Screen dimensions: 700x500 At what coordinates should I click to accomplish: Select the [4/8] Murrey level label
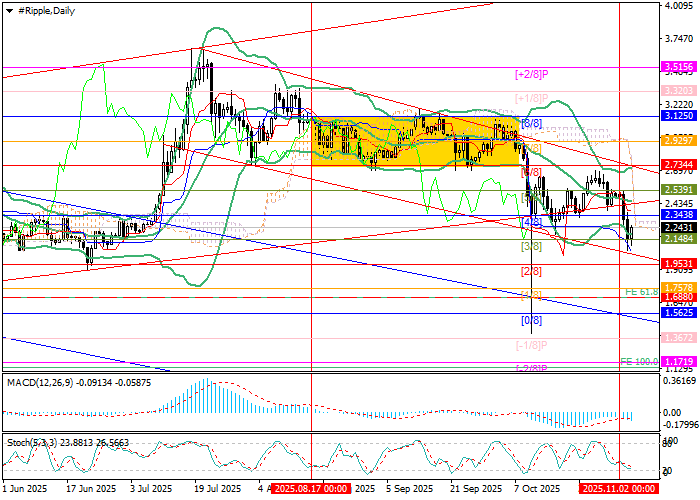(x=532, y=222)
